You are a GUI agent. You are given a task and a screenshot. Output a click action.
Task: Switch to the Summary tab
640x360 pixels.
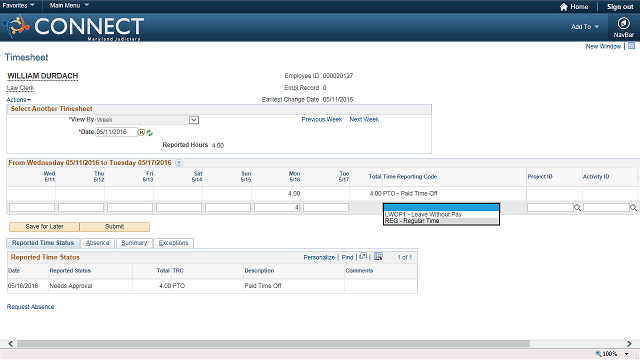134,243
